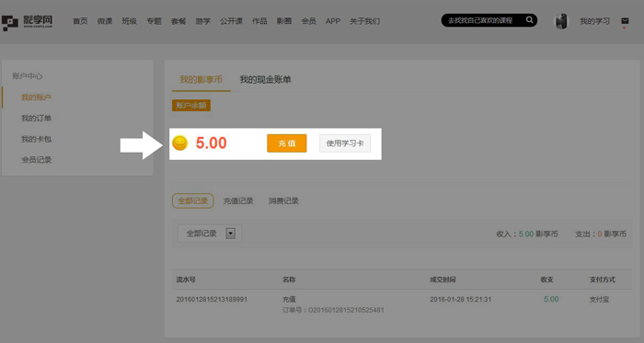Click the 支付宝 payment method cell
This screenshot has width=644, height=343.
tap(599, 300)
